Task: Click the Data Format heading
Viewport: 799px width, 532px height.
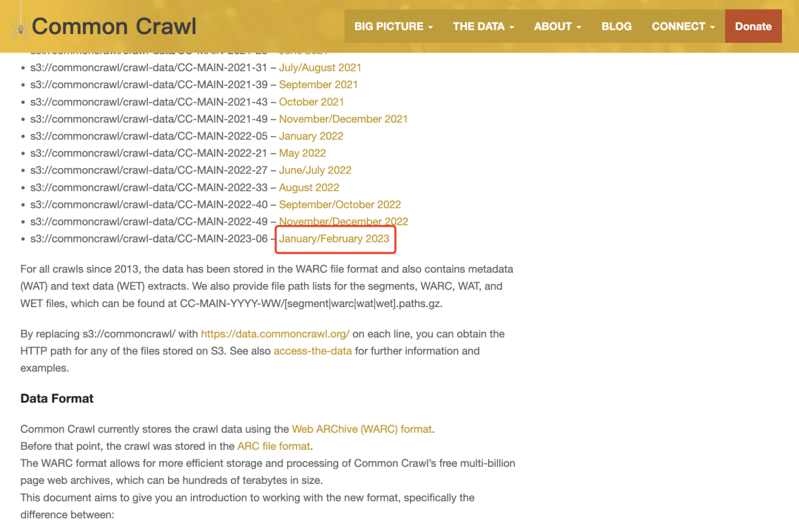Action: [x=57, y=399]
